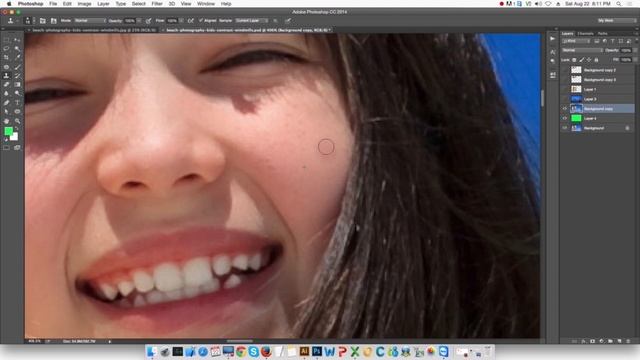Open the Layer menu
This screenshot has height=360, width=640.
(x=103, y=4)
